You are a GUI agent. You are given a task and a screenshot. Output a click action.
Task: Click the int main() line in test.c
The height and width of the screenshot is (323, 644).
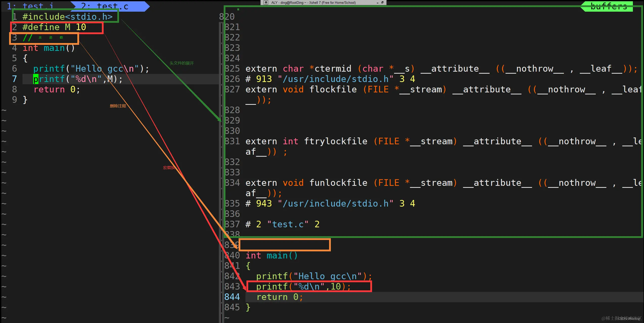[x=49, y=48]
